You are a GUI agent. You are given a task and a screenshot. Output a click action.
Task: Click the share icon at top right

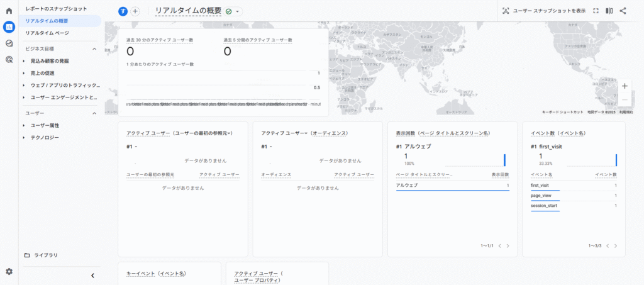coord(623,11)
